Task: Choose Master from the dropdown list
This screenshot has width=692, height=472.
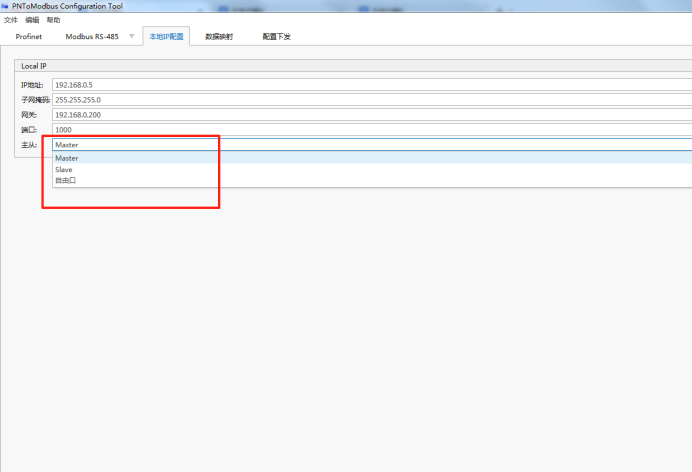Action: (372, 158)
